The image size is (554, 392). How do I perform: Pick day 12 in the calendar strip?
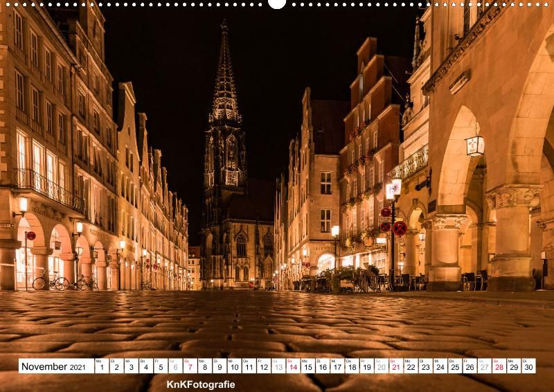264,366
